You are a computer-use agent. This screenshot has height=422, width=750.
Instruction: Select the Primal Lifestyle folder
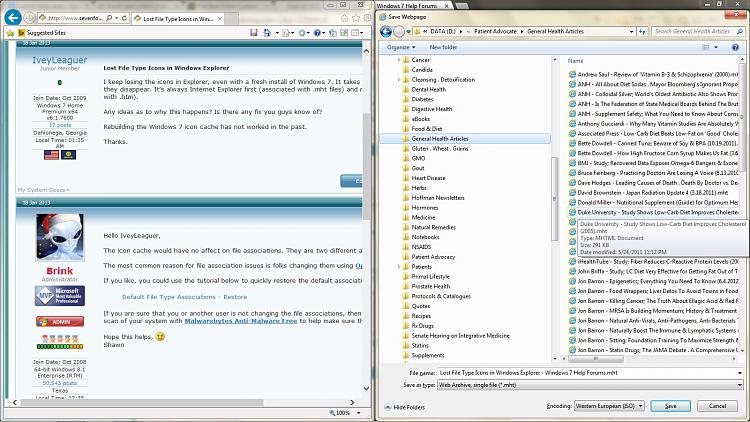[x=430, y=277]
